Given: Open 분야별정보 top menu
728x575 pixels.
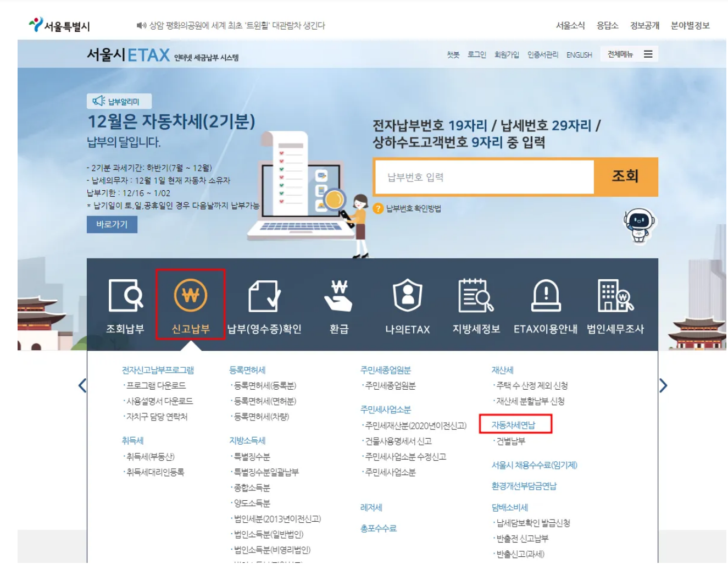Looking at the screenshot, I should pos(690,25).
